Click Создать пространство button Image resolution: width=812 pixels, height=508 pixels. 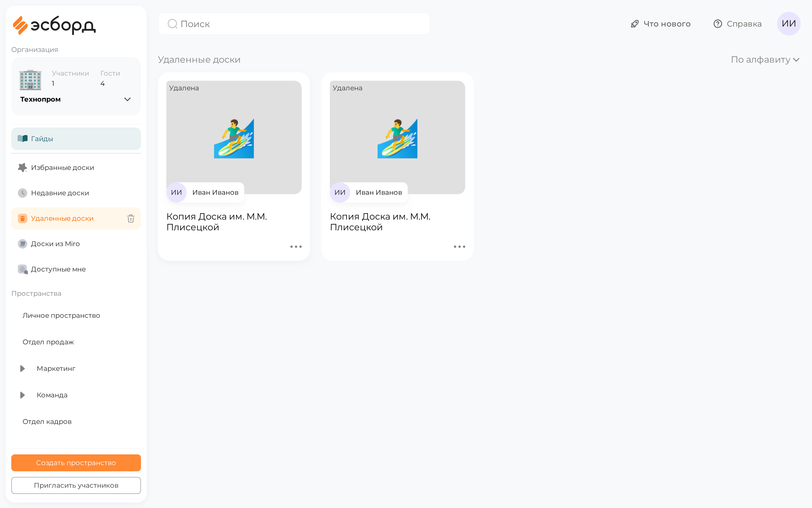pos(76,463)
